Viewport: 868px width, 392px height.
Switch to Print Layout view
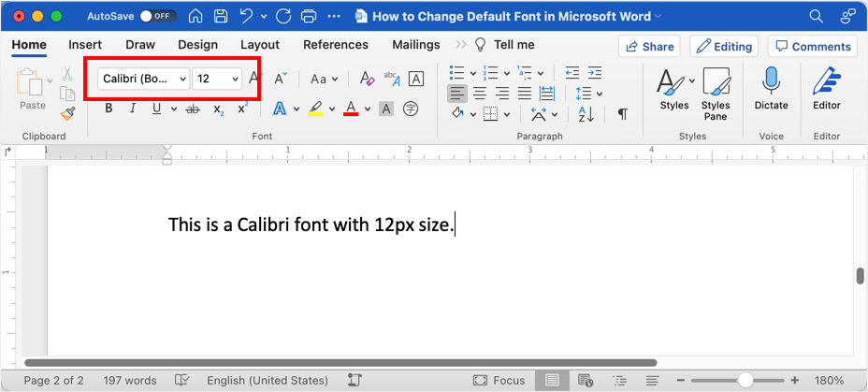(x=551, y=381)
